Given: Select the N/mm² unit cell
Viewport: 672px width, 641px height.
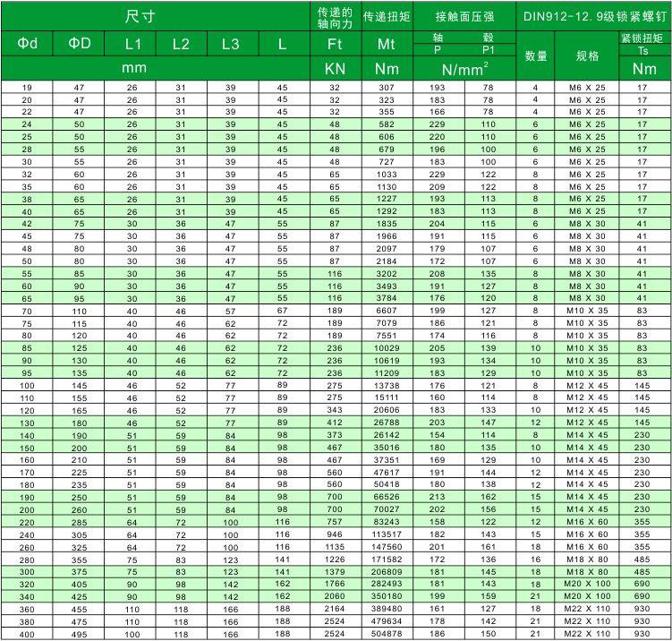Looking at the screenshot, I should click(464, 68).
